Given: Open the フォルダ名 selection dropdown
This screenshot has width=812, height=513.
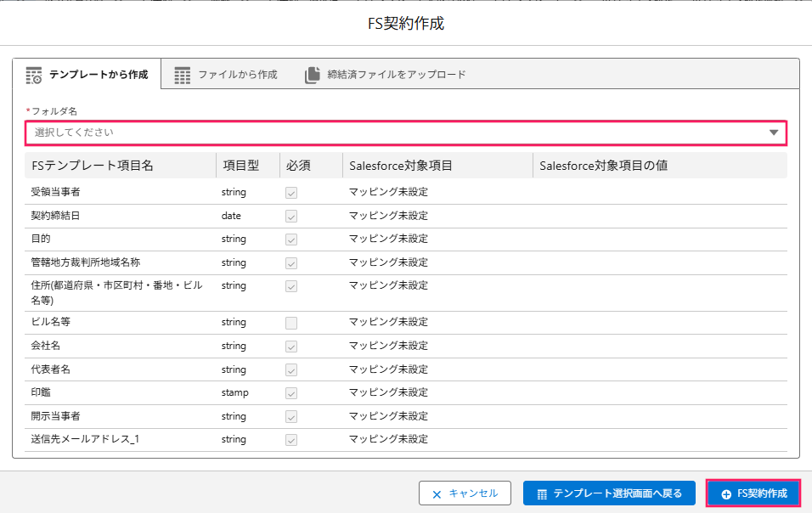Looking at the screenshot, I should pos(405,132).
